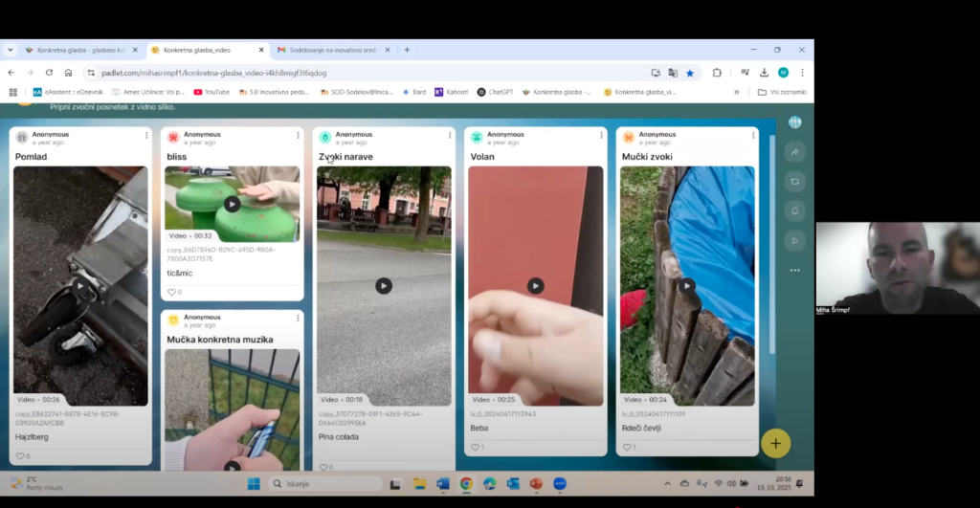980x508 pixels.
Task: Go back in browser history
Action: click(11, 73)
